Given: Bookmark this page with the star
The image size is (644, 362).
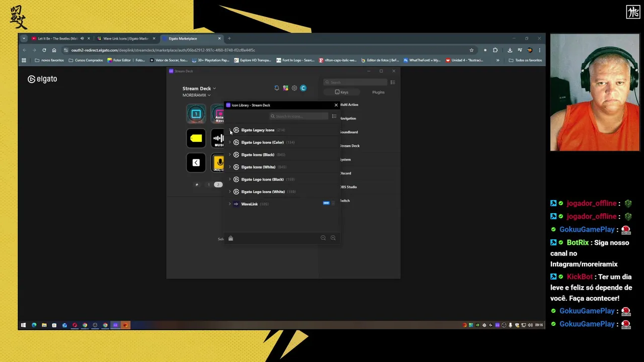Looking at the screenshot, I should click(x=471, y=50).
